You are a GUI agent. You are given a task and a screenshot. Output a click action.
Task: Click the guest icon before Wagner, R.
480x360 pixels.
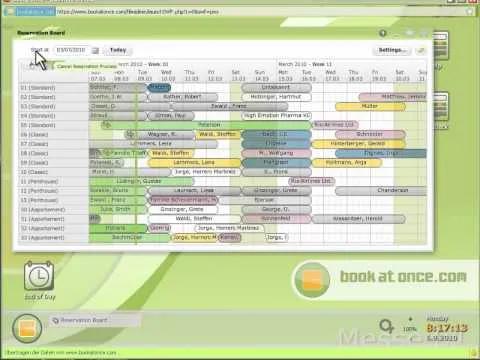(130, 134)
